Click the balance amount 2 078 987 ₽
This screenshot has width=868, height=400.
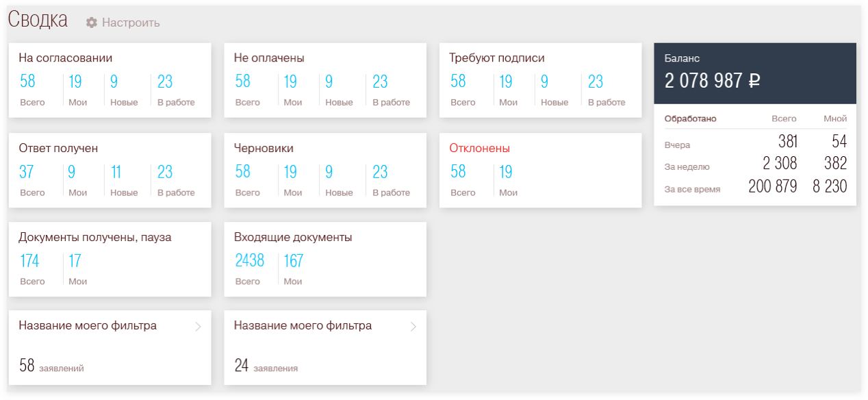point(713,81)
